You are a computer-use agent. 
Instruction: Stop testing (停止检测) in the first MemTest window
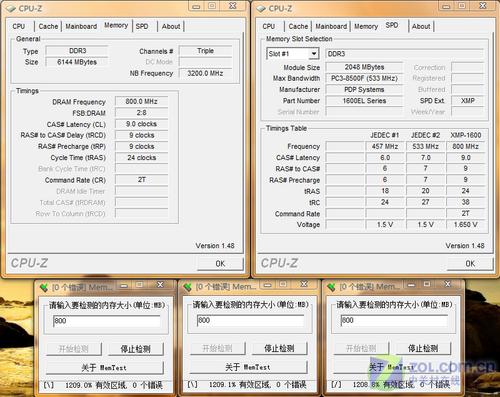(136, 349)
